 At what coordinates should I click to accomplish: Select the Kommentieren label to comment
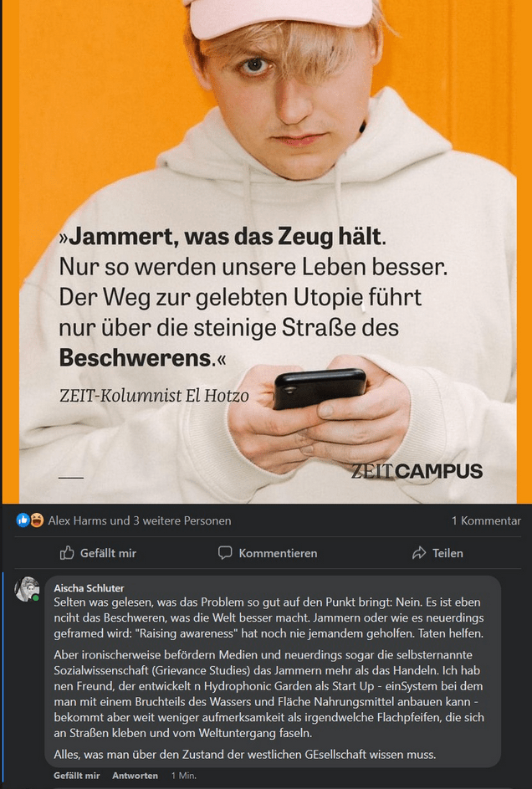pyautogui.click(x=278, y=553)
